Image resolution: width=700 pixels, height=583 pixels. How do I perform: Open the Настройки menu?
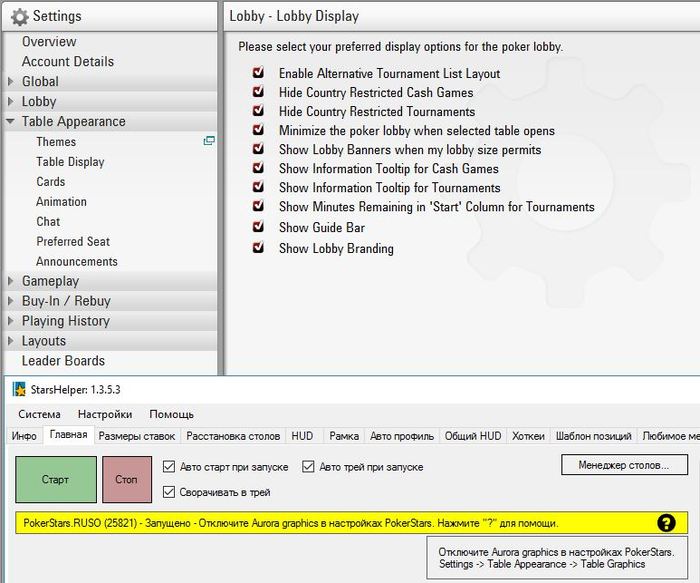tap(105, 414)
